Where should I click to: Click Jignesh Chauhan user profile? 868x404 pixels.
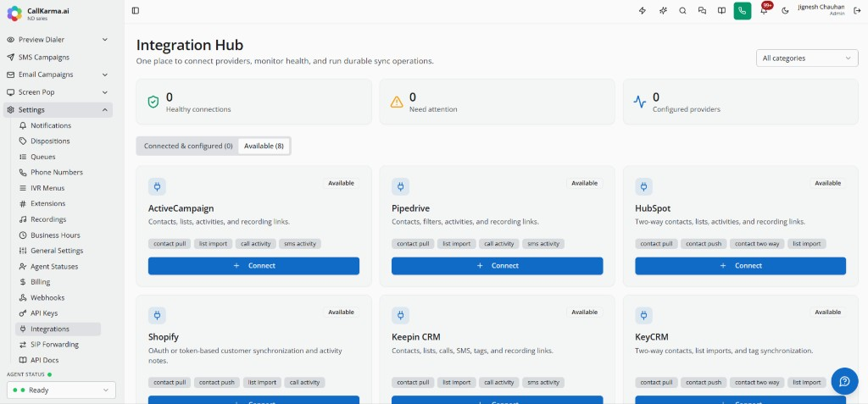coord(821,10)
